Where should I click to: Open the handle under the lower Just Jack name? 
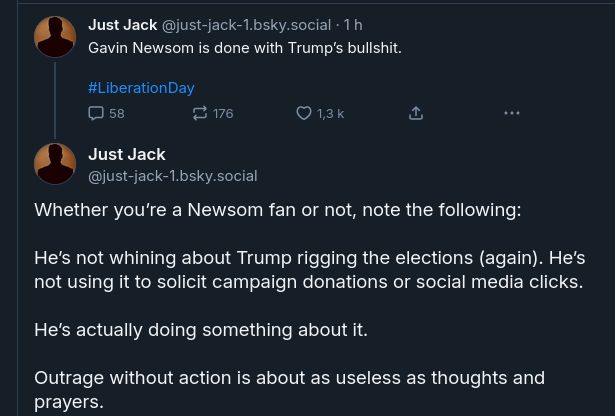tap(172, 176)
